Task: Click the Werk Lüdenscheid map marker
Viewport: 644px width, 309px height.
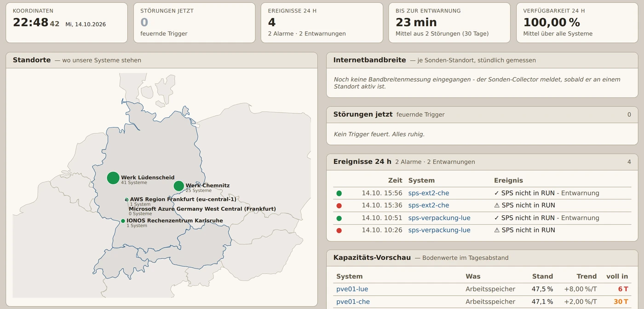Action: tap(113, 178)
